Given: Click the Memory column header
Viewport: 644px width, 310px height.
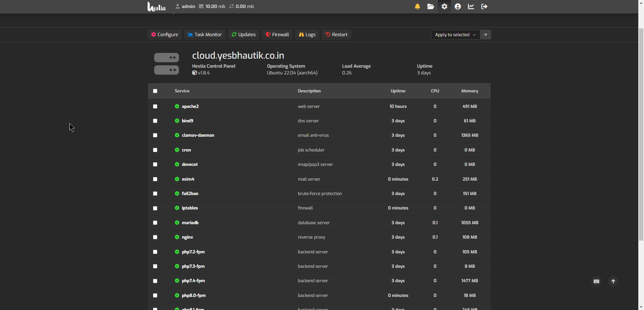Looking at the screenshot, I should click(470, 91).
